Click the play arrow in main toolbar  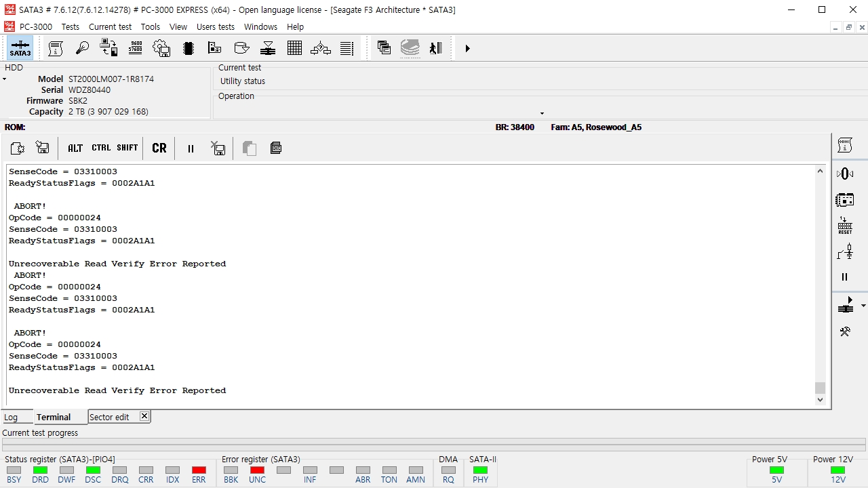467,49
